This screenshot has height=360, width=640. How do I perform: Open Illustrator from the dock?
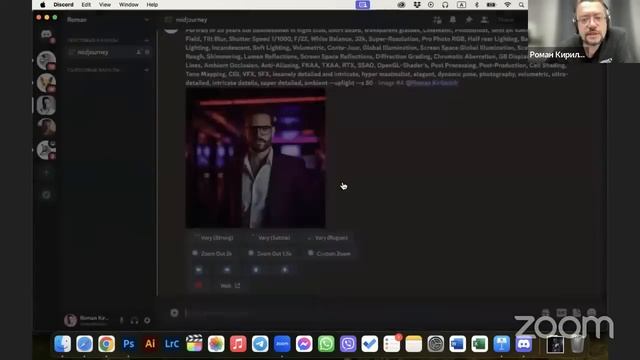click(x=150, y=344)
